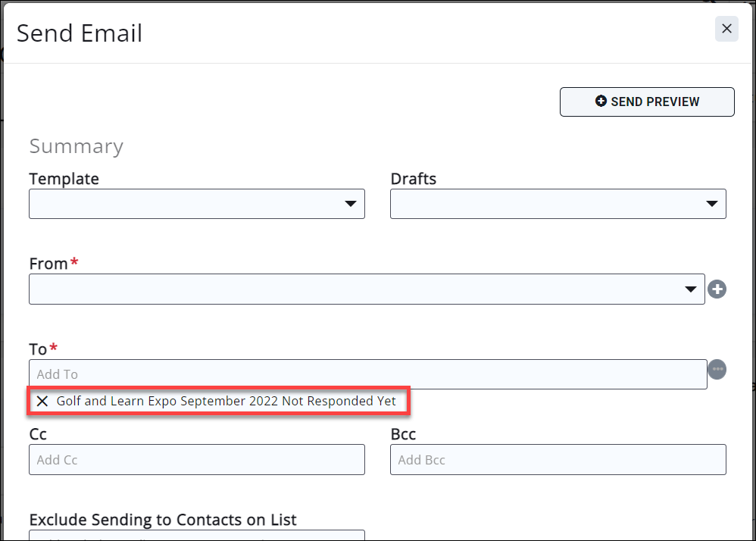Viewport: 756px width, 541px height.
Task: Click the Template label
Action: click(64, 179)
